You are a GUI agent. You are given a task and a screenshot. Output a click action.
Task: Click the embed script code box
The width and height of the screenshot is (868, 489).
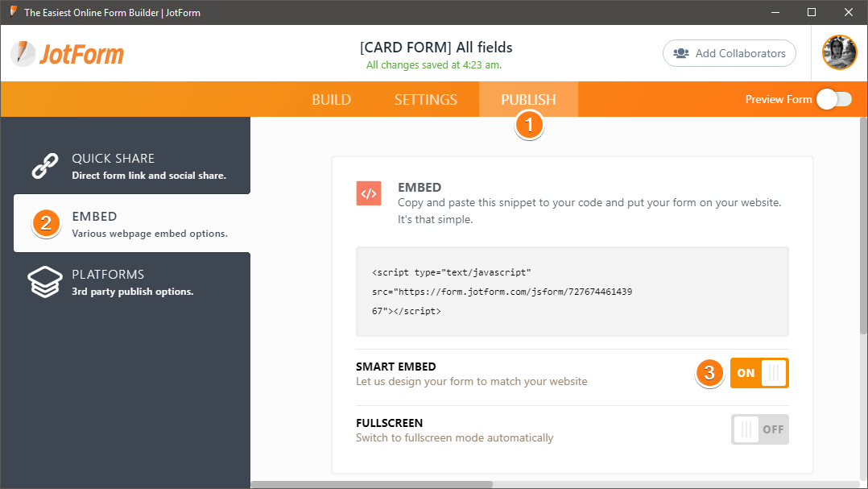(x=572, y=292)
